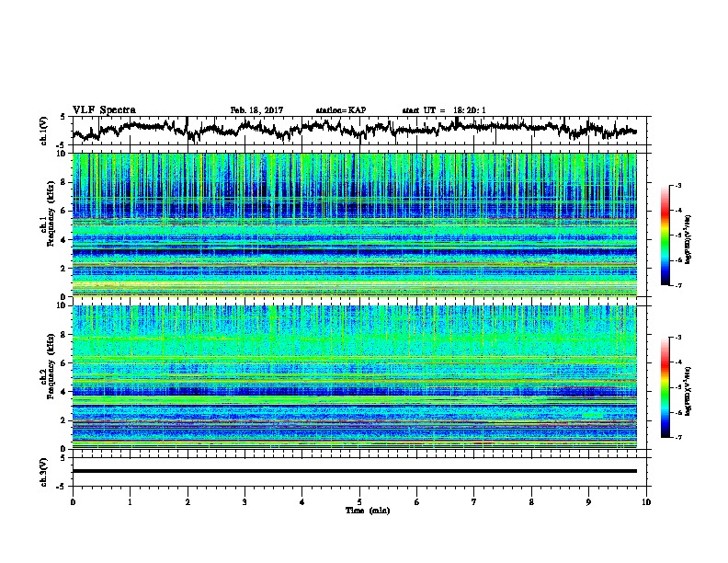The width and height of the screenshot is (728, 563).
Task: Select the "ch.1(V)" waveform axis label
Action: (44, 131)
